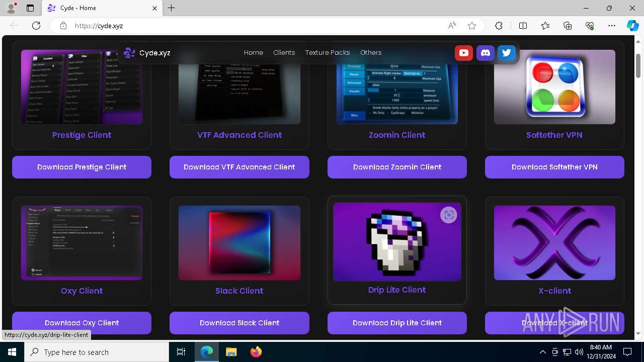Click Download X-client button

(x=554, y=323)
